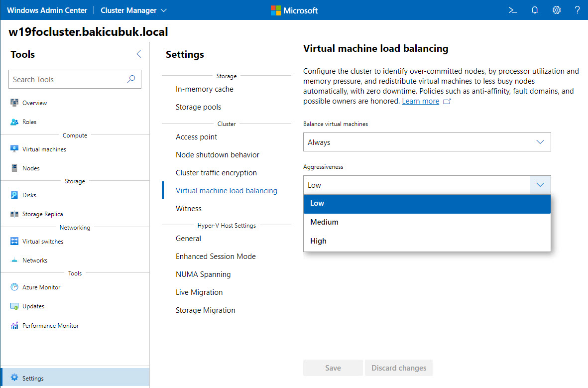Select Medium aggressiveness option
The image size is (588, 388).
pos(427,222)
